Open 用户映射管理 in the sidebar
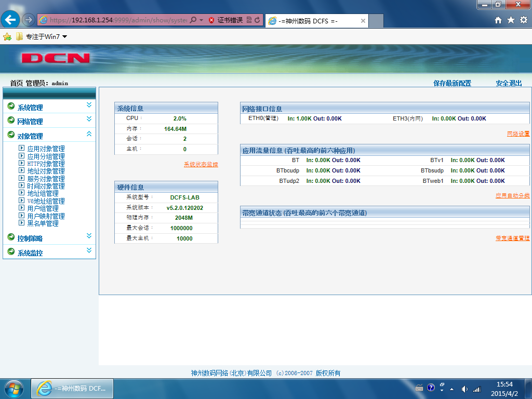Screen dimensions: 532x399 [46, 216]
